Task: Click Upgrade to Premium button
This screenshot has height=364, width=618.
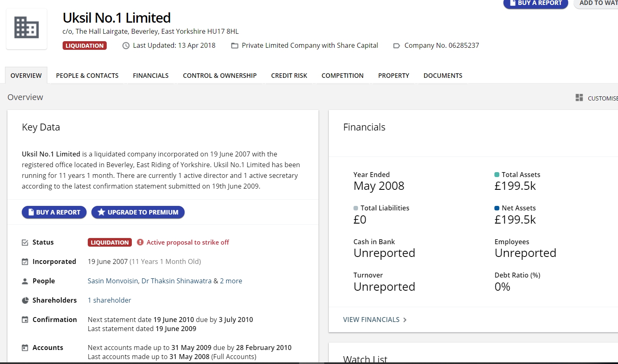Action: 138,212
